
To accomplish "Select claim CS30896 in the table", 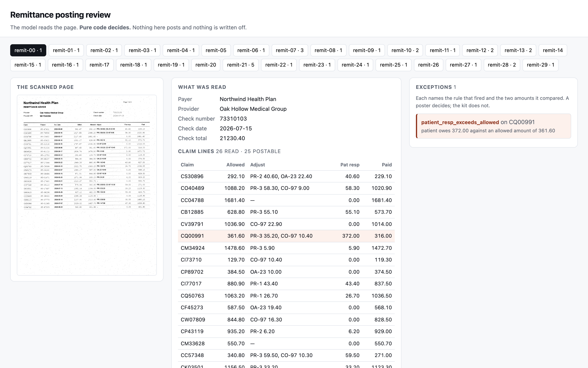I will 286,176.
